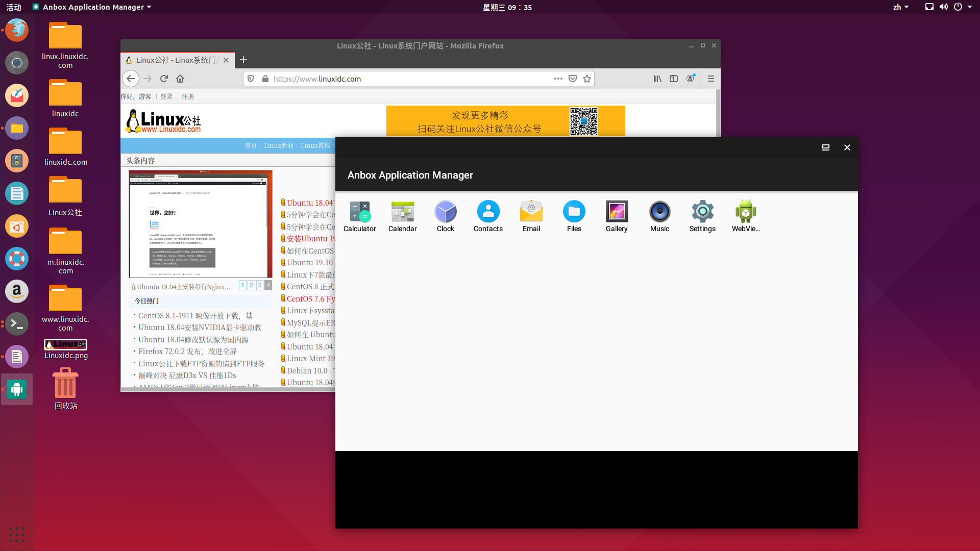The image size is (980, 551).
Task: Toggle bookmark star for current page
Action: (x=587, y=79)
